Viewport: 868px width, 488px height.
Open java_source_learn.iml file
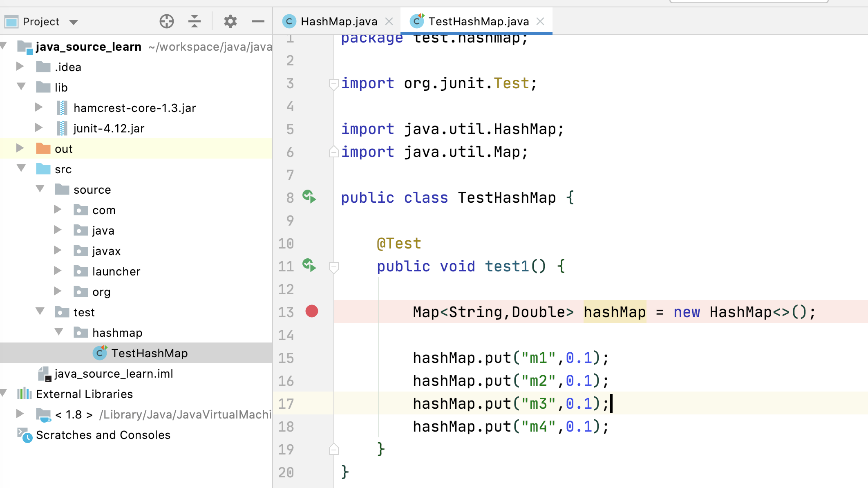pos(114,374)
